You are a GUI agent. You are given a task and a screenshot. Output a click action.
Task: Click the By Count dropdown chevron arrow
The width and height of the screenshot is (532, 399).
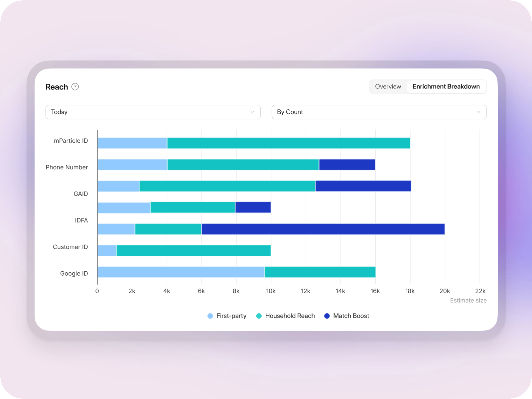478,112
